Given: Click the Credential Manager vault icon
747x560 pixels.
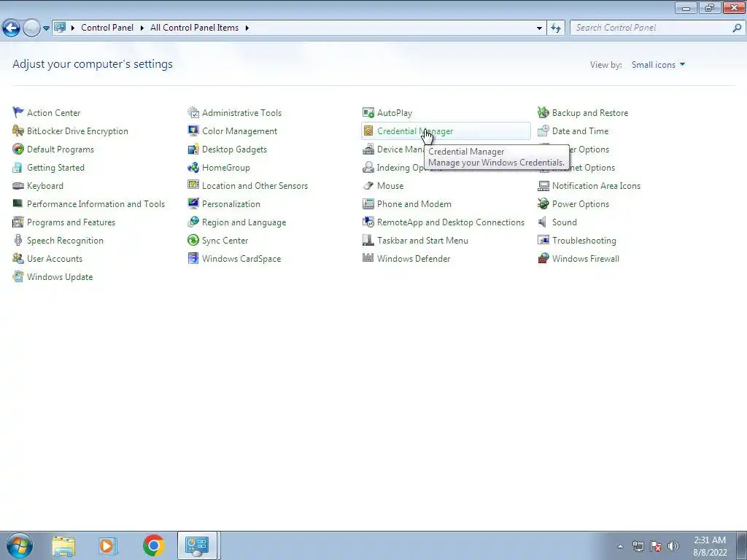Looking at the screenshot, I should coord(368,131).
